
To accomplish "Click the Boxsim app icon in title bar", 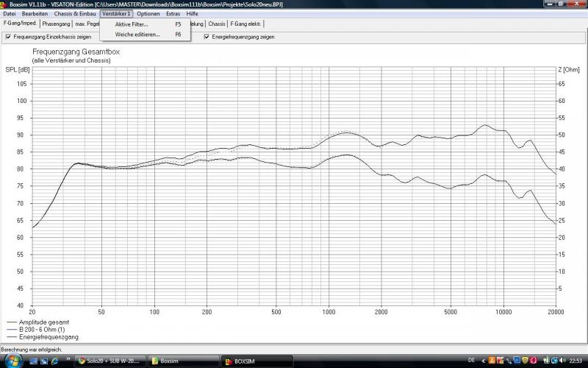I will click(x=4, y=4).
